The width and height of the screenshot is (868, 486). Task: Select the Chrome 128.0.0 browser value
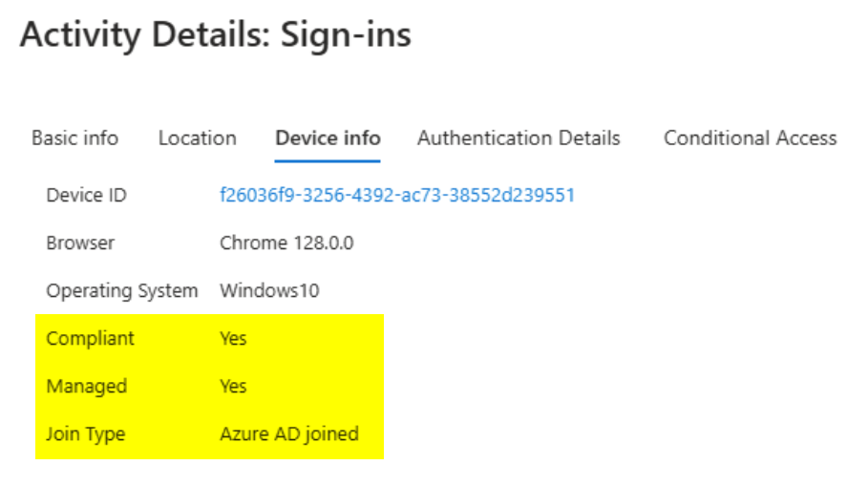(286, 243)
